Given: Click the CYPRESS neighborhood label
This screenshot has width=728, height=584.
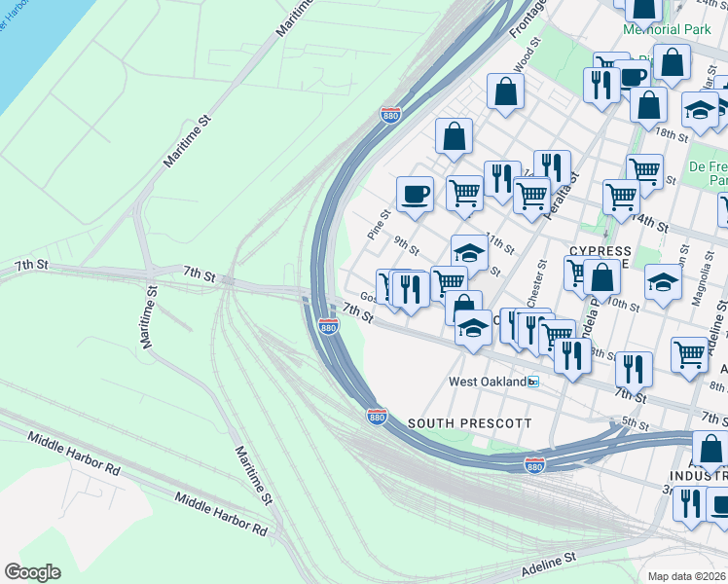Looking at the screenshot, I should (601, 251).
